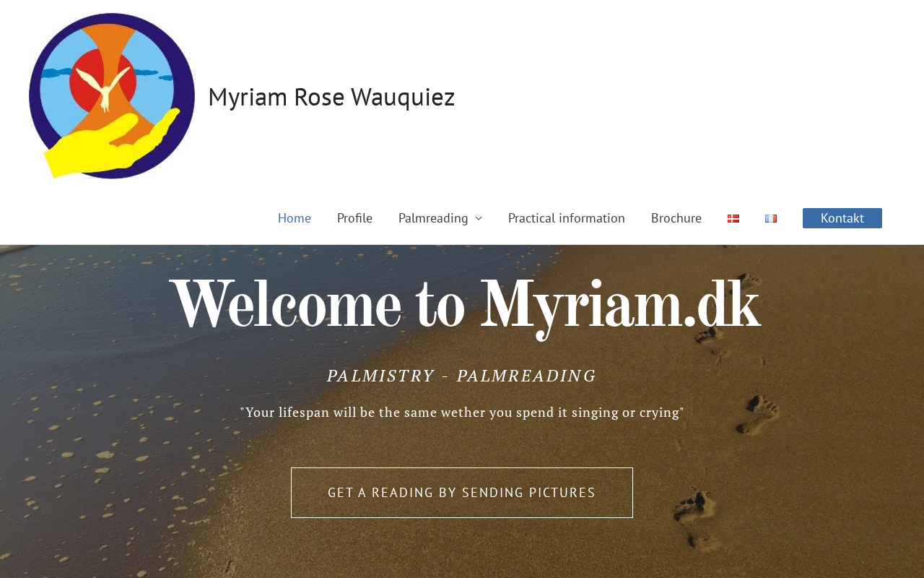Click the white bird inside the logo
Viewport: 924px width, 578px height.
point(105,87)
